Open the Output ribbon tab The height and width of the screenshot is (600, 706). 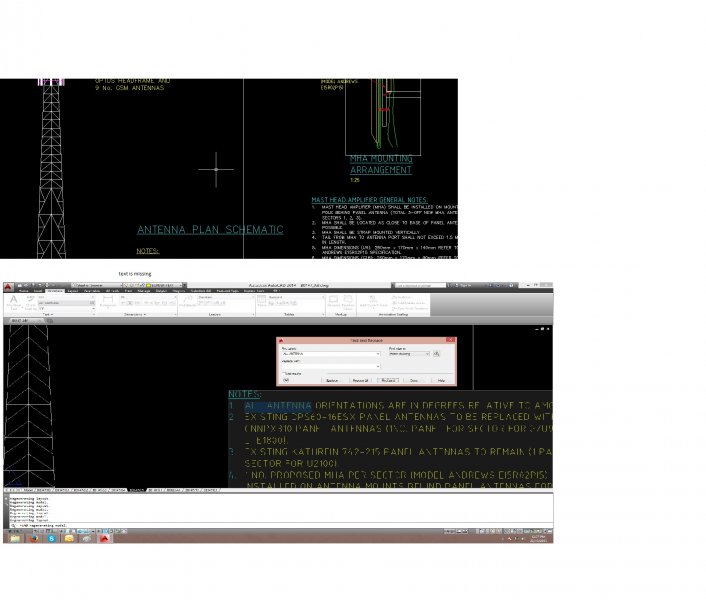pyautogui.click(x=161, y=291)
